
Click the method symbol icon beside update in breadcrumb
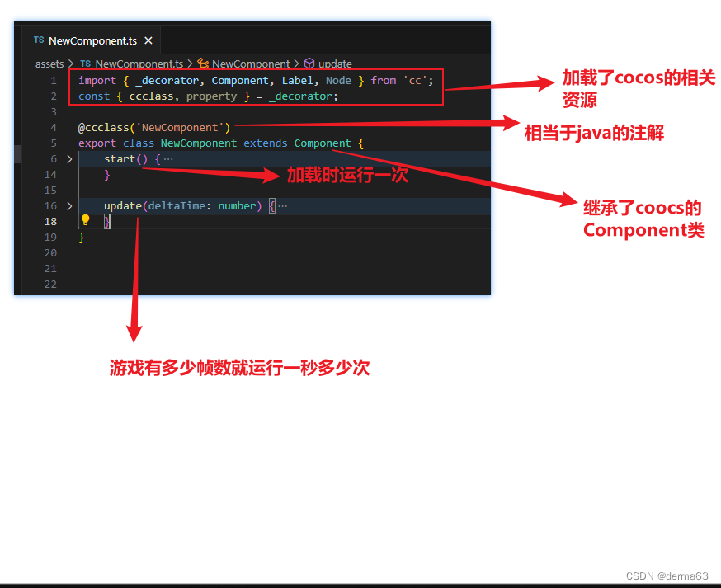[308, 64]
